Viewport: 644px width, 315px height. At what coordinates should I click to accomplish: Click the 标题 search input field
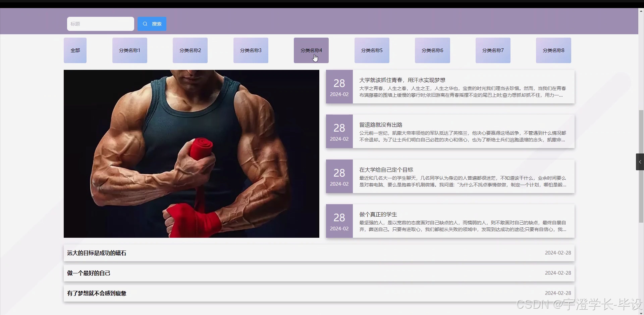[x=100, y=24]
